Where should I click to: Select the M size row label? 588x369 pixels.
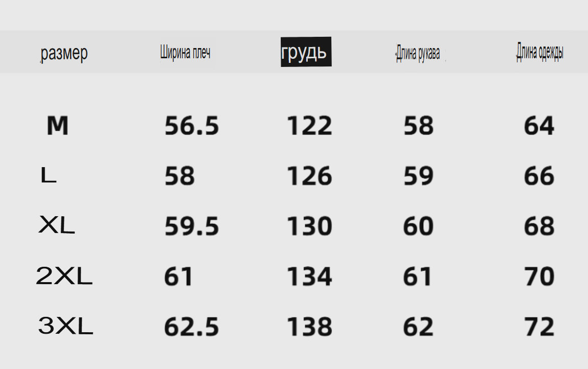[57, 126]
